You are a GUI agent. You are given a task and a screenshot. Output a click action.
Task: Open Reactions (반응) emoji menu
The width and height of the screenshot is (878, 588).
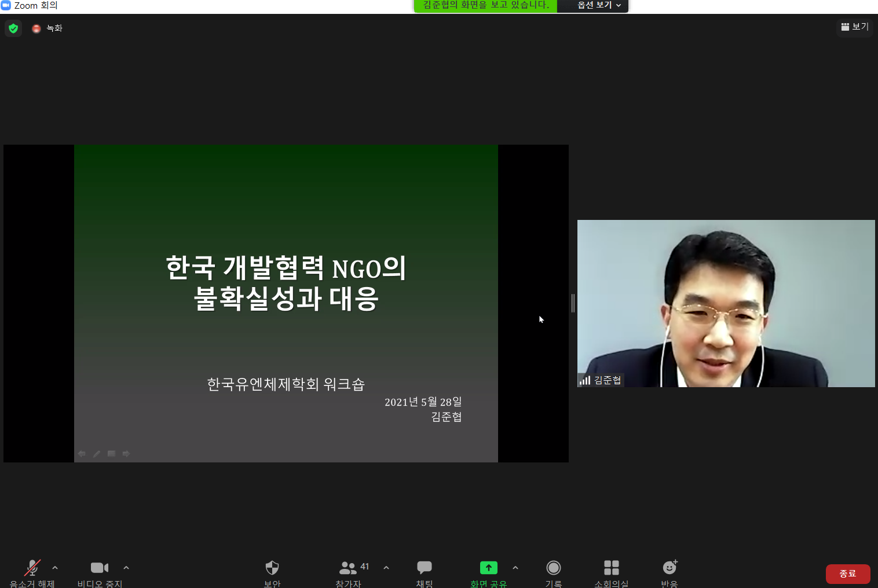click(670, 568)
